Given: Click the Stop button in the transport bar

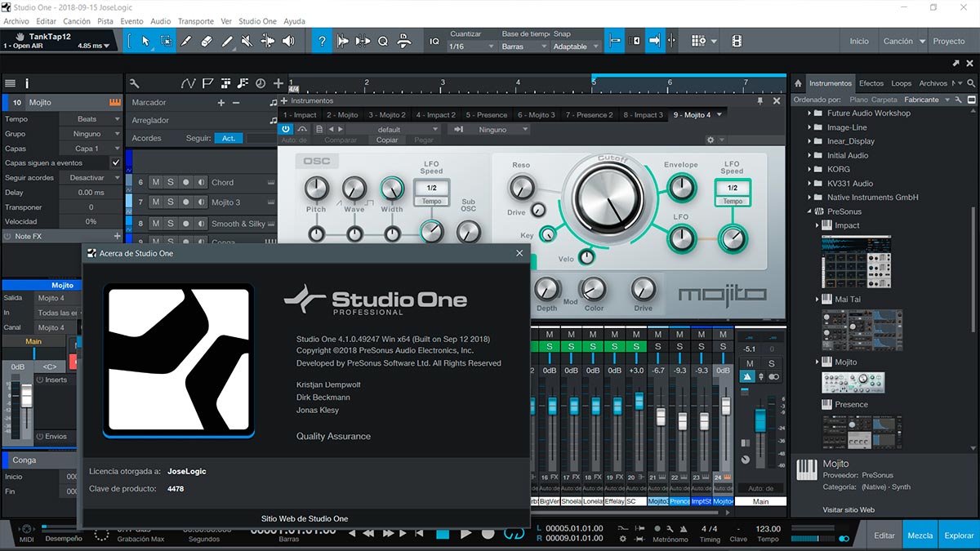Looking at the screenshot, I should [443, 534].
